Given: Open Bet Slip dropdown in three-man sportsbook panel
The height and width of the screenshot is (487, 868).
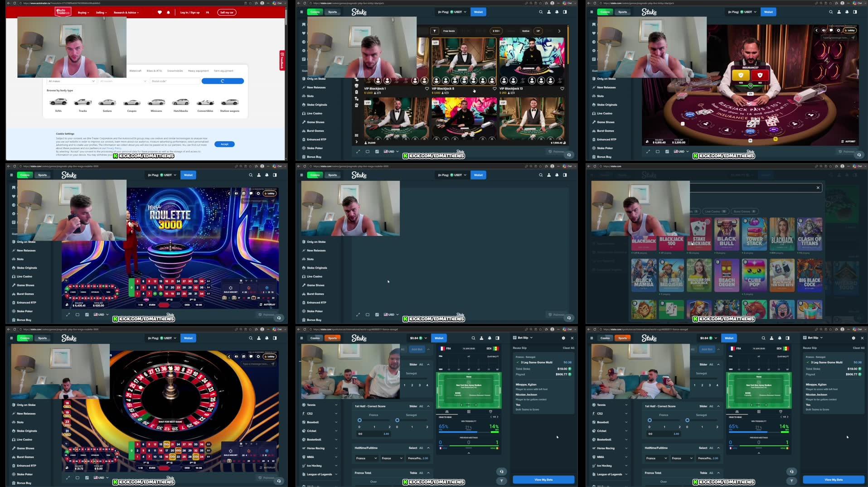Looking at the screenshot, I should [523, 338].
